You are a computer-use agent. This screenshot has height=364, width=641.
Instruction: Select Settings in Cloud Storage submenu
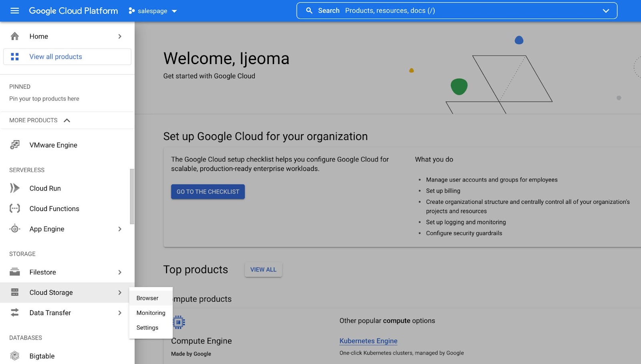[x=151, y=328]
